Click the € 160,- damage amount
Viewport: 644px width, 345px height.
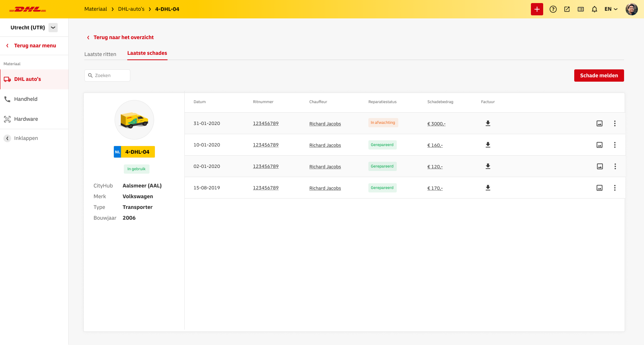pos(435,145)
